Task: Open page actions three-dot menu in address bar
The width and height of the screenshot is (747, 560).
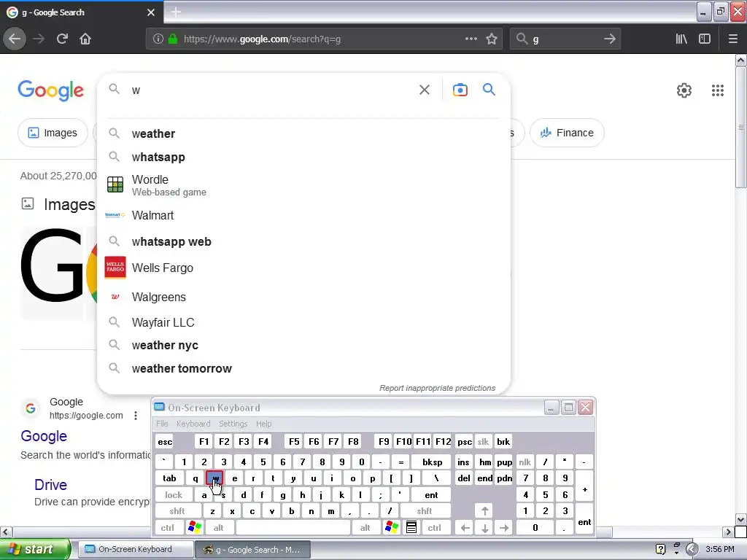Action: (x=471, y=39)
